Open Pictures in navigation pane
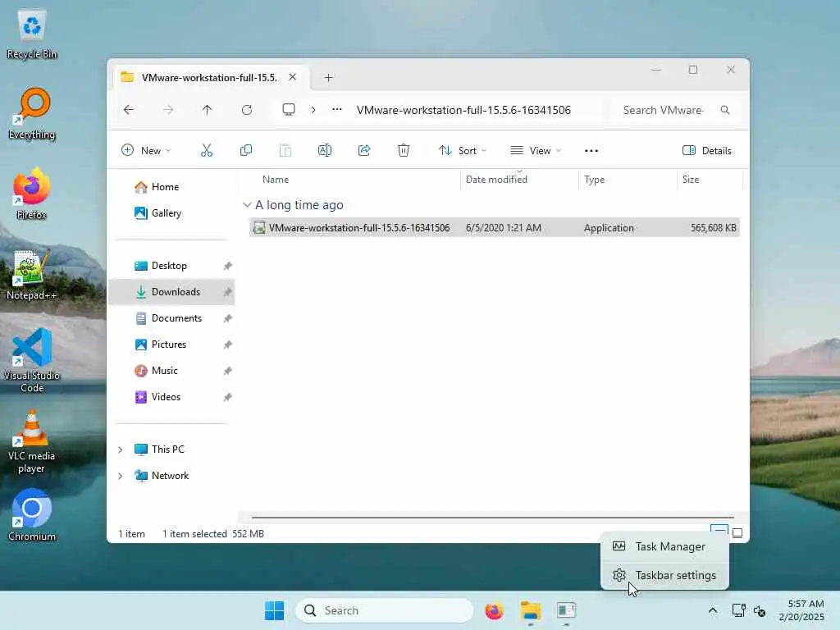 pos(169,345)
